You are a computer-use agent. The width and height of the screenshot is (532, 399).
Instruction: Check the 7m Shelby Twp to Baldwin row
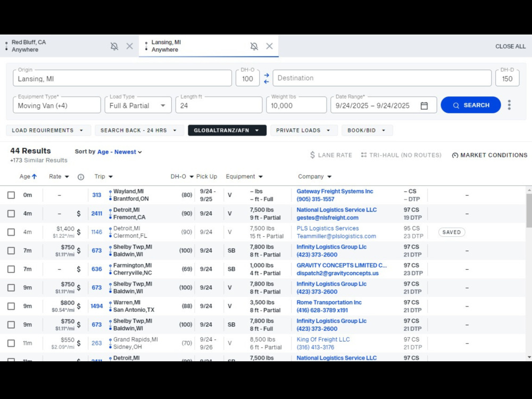click(11, 251)
